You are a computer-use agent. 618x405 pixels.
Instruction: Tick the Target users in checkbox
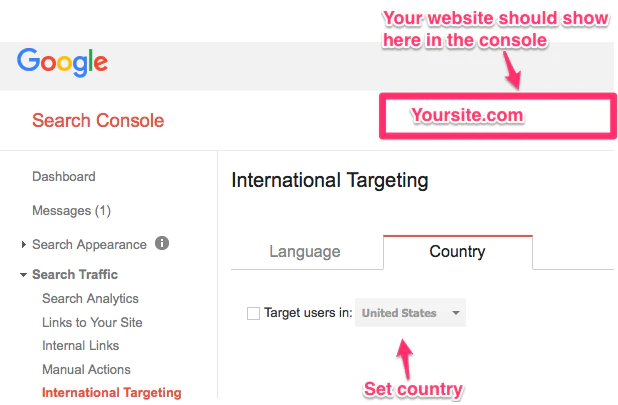point(253,314)
